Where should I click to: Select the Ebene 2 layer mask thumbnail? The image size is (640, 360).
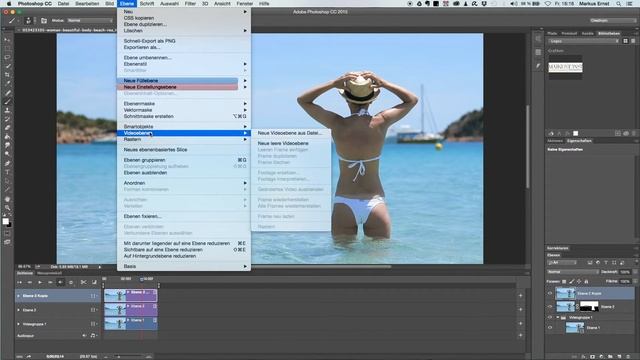pos(589,306)
